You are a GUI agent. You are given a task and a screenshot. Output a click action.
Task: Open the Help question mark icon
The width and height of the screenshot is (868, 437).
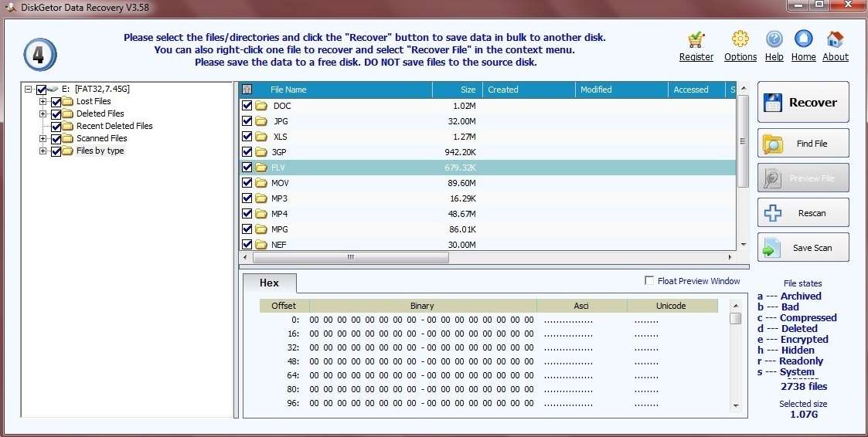coord(774,39)
